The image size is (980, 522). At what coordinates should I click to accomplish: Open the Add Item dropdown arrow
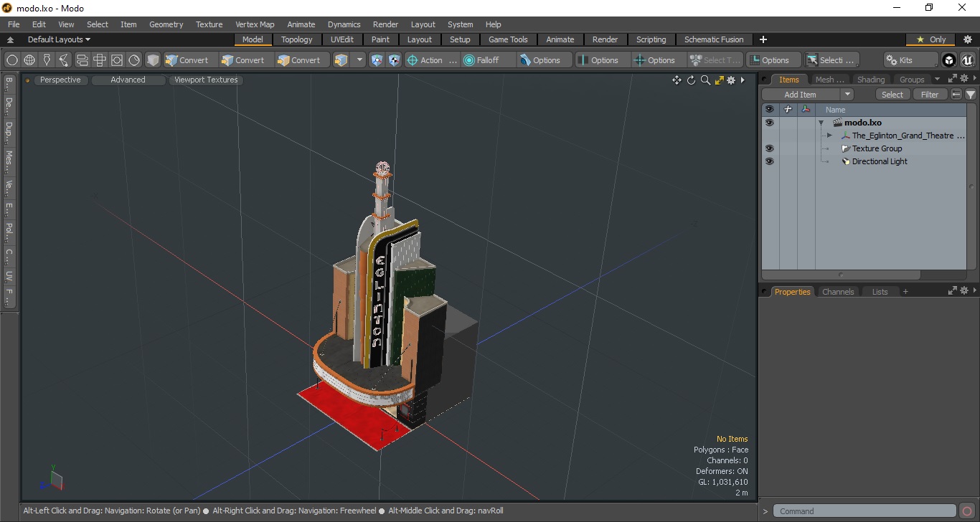tap(847, 95)
